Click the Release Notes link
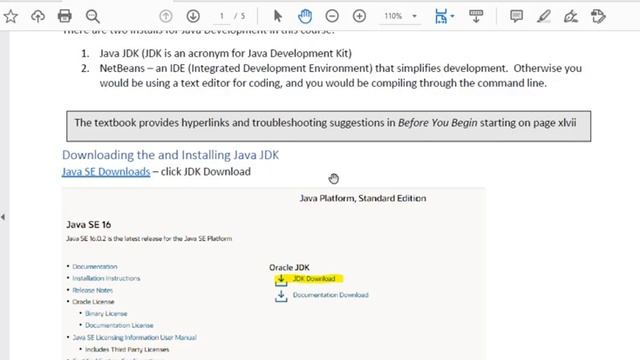 tap(93, 290)
